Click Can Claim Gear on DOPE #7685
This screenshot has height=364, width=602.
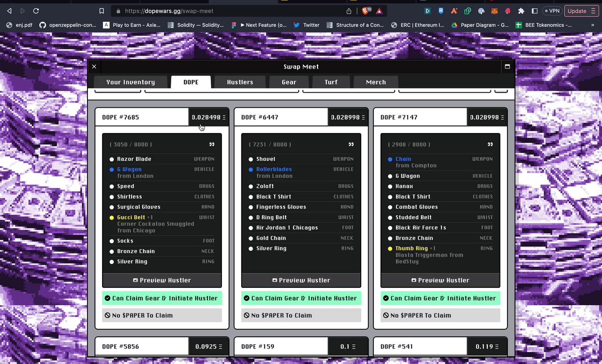[x=162, y=298]
